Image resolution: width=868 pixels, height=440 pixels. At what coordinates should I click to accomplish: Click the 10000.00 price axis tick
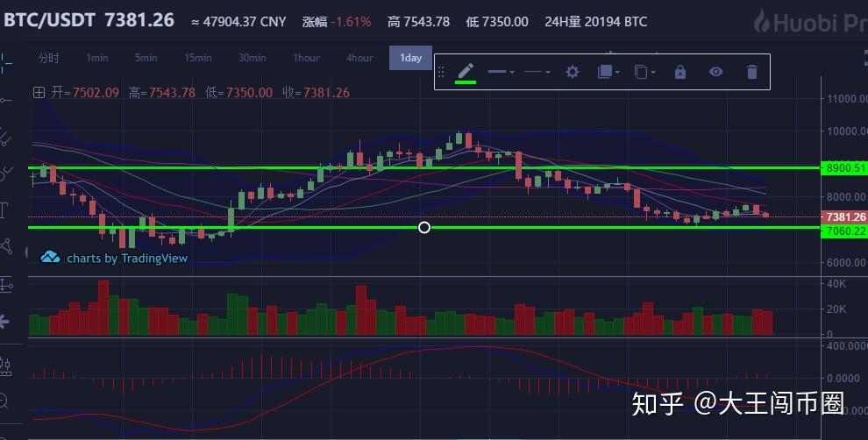(847, 131)
